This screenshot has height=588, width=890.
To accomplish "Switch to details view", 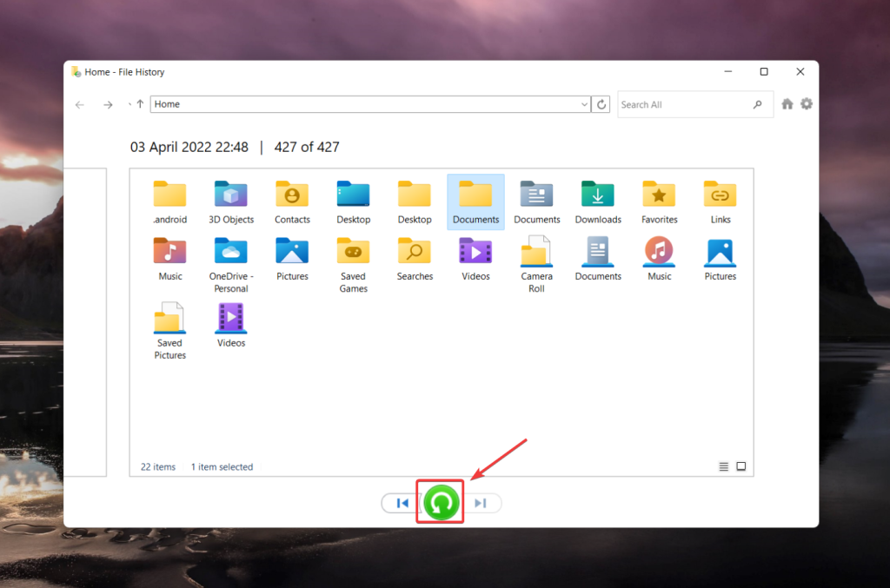I will (722, 466).
